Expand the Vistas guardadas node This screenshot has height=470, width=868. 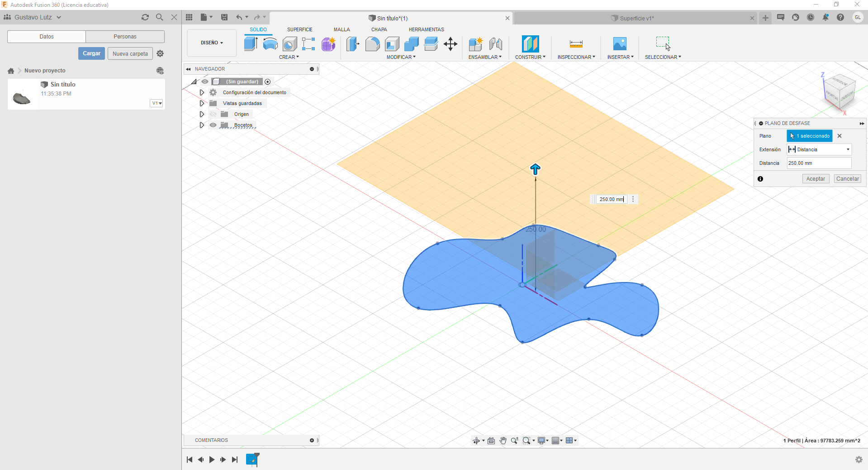point(202,103)
